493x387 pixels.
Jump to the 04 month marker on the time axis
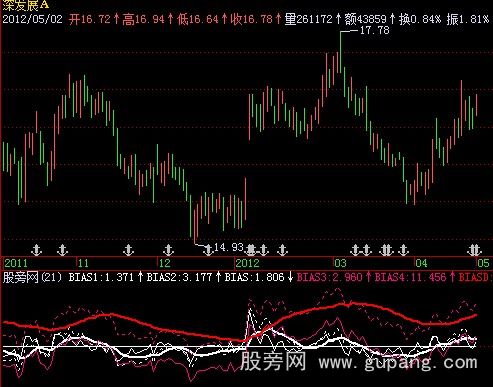(x=421, y=263)
